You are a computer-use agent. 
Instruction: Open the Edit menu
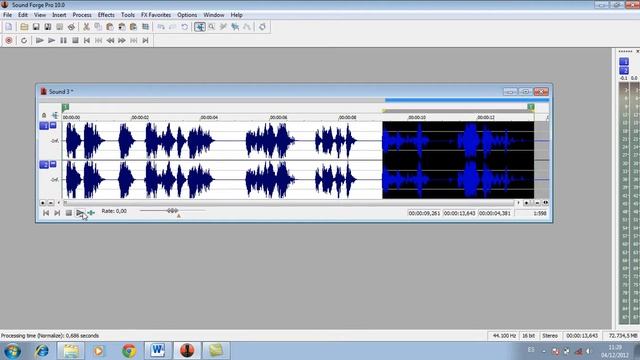[x=23, y=15]
